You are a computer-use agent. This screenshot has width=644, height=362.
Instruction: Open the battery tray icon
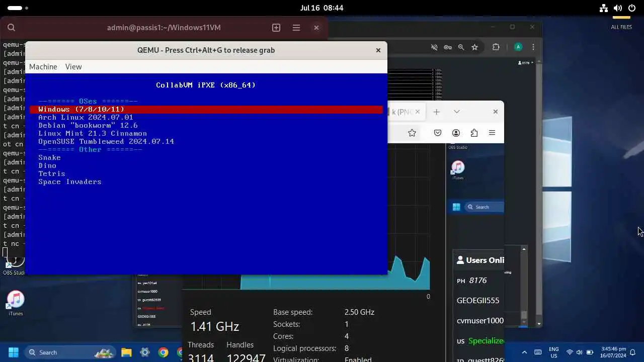[x=590, y=352]
